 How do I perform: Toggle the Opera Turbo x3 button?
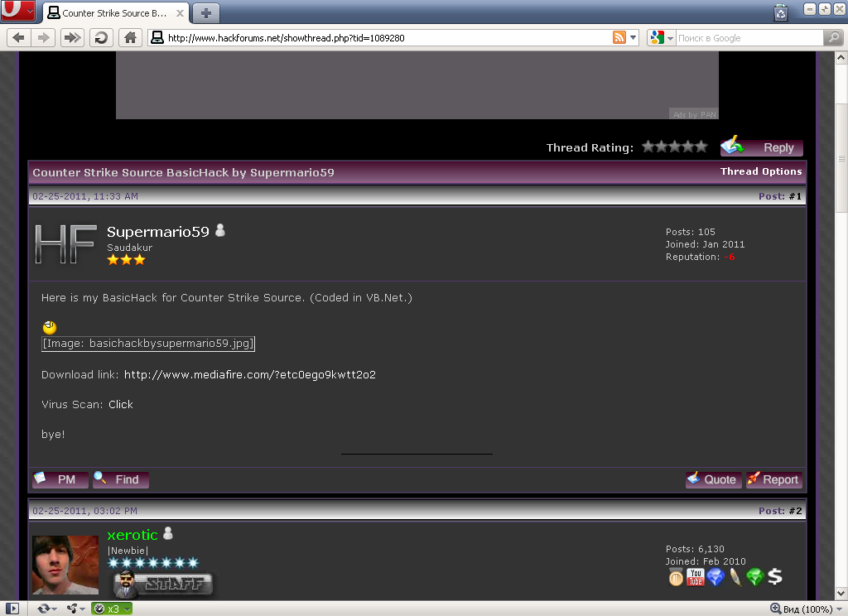pyautogui.click(x=107, y=609)
